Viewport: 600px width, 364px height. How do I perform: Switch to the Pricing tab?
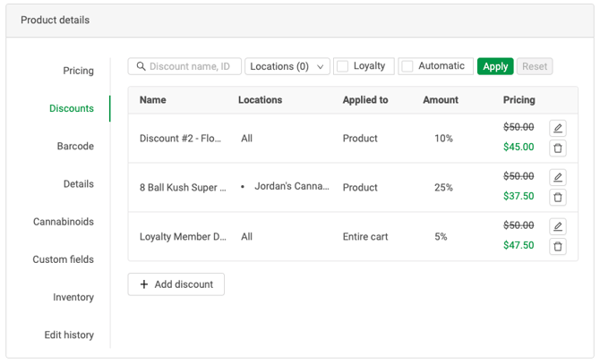pyautogui.click(x=78, y=71)
